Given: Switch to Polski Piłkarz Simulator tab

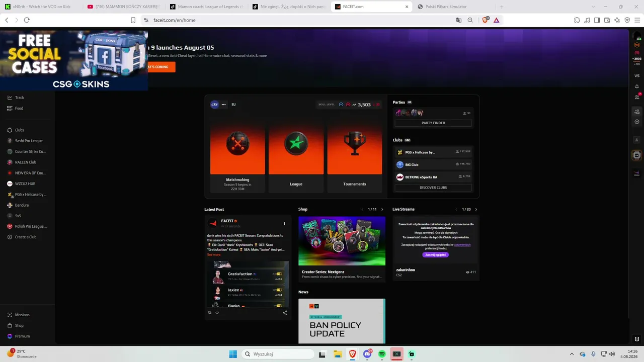Looking at the screenshot, I should [x=453, y=7].
